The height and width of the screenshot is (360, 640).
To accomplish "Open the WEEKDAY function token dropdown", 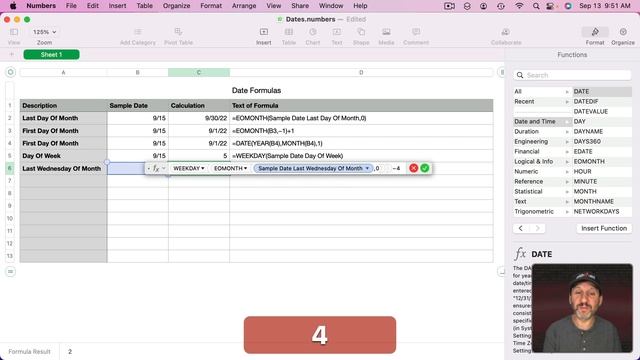I will point(189,168).
